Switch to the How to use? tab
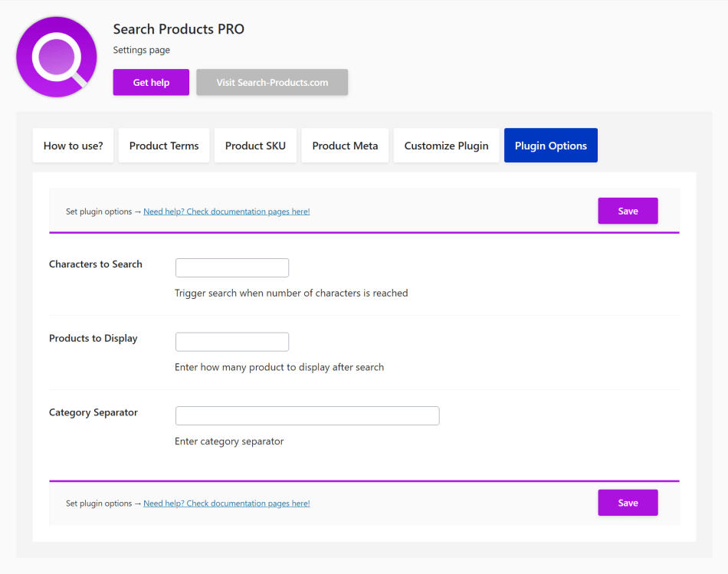728x574 pixels. (74, 146)
